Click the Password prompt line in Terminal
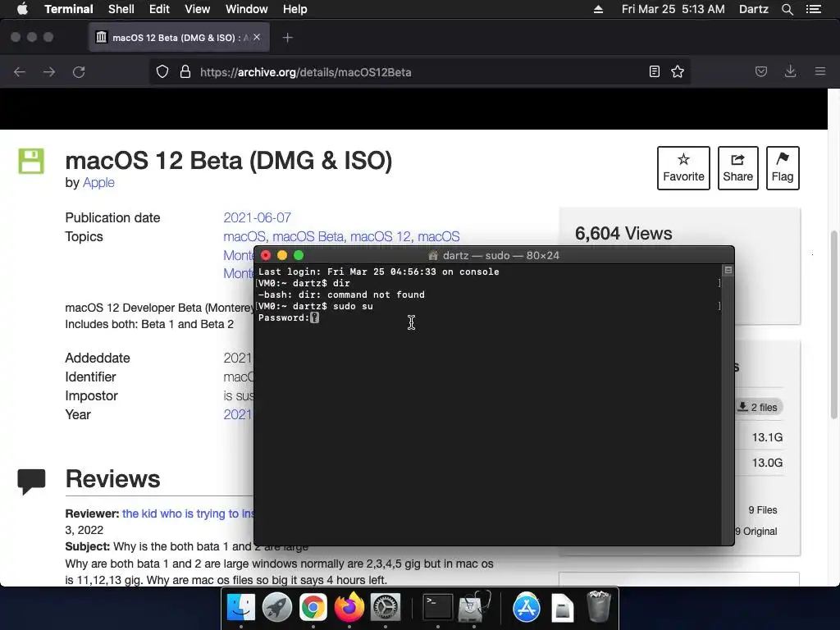This screenshot has height=630, width=840. 289,317
